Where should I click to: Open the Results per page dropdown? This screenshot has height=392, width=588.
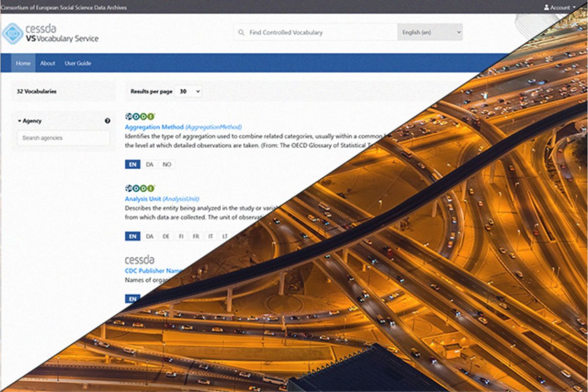[x=188, y=92]
